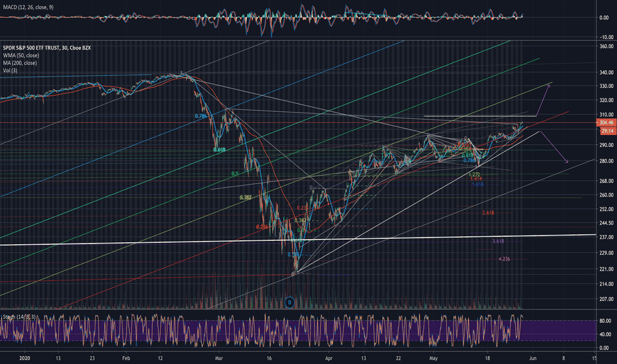
Task: Click the 260.00 price axis label
Action: click(x=606, y=195)
